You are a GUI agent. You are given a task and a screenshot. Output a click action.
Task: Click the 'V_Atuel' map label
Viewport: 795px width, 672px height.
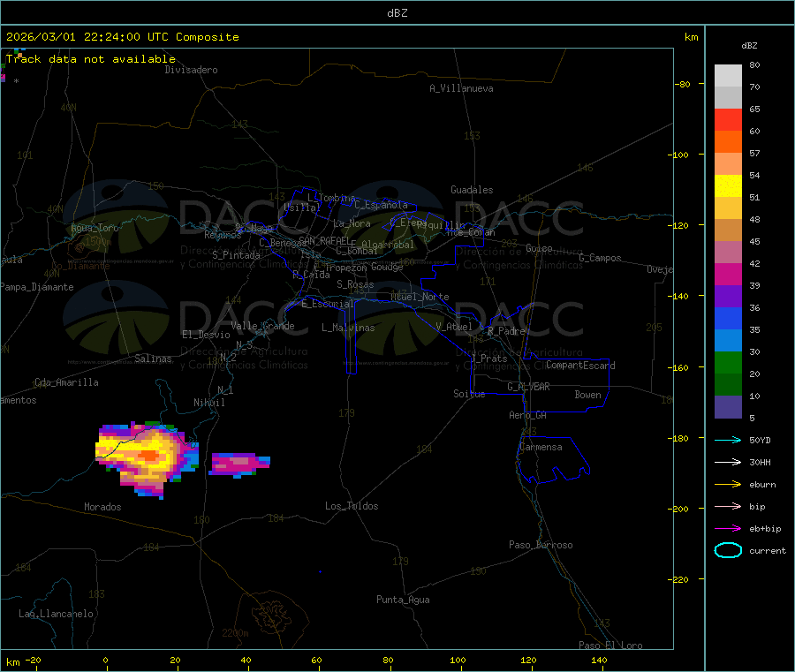click(454, 327)
